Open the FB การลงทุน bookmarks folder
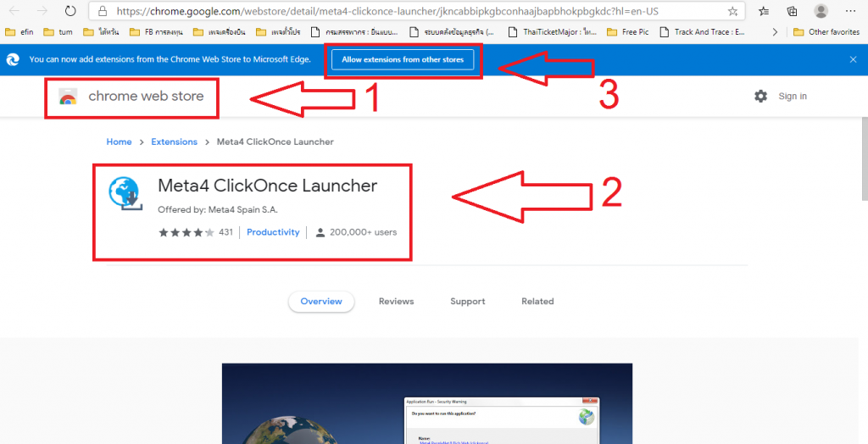The width and height of the screenshot is (868, 444). pos(156,32)
